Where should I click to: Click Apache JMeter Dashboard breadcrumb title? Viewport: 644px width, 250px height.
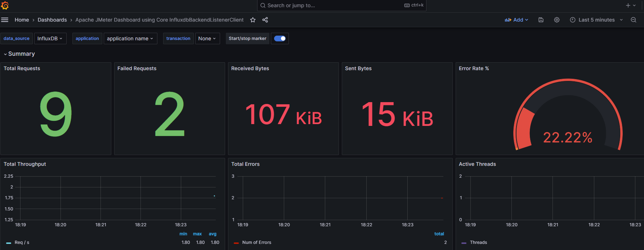[x=160, y=20]
